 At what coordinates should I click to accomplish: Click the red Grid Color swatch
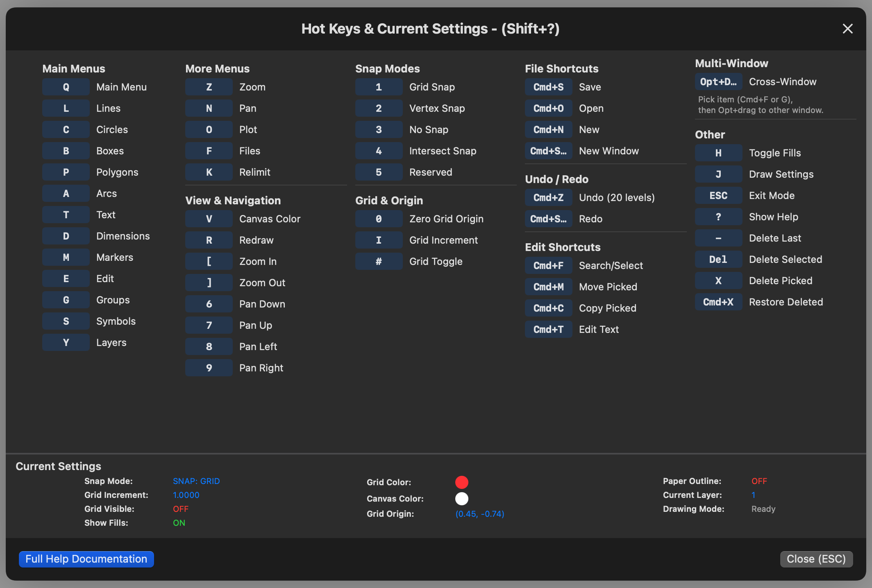click(x=462, y=482)
